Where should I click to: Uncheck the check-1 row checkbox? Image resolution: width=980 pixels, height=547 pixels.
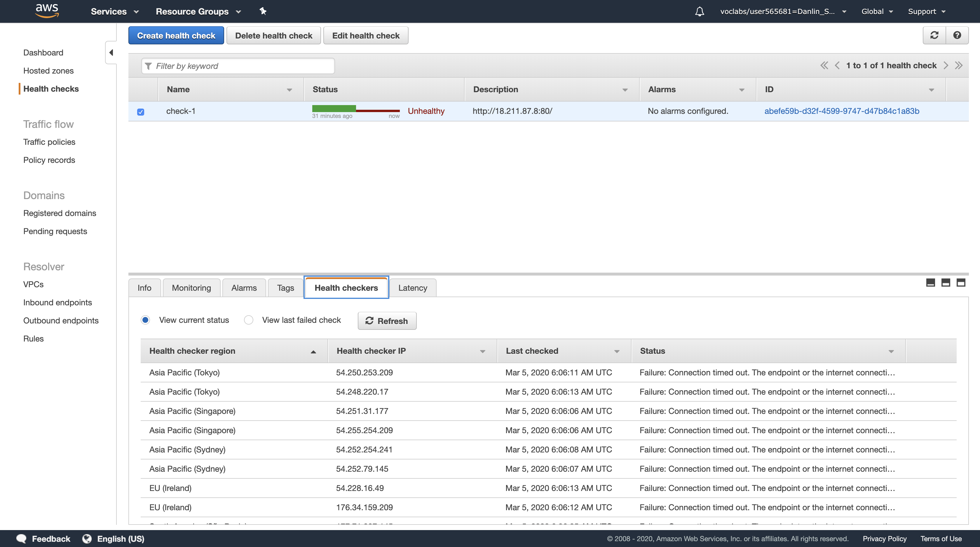[x=141, y=112]
